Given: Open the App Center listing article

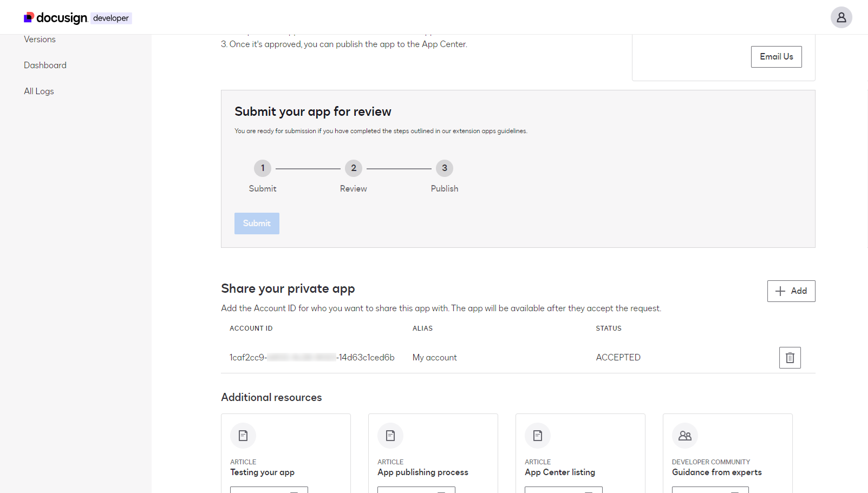Looking at the screenshot, I should (560, 472).
